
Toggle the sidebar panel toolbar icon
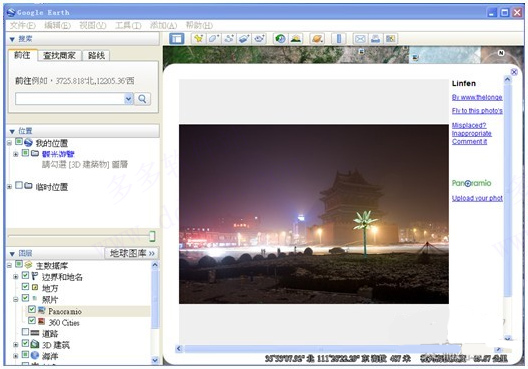pyautogui.click(x=176, y=39)
